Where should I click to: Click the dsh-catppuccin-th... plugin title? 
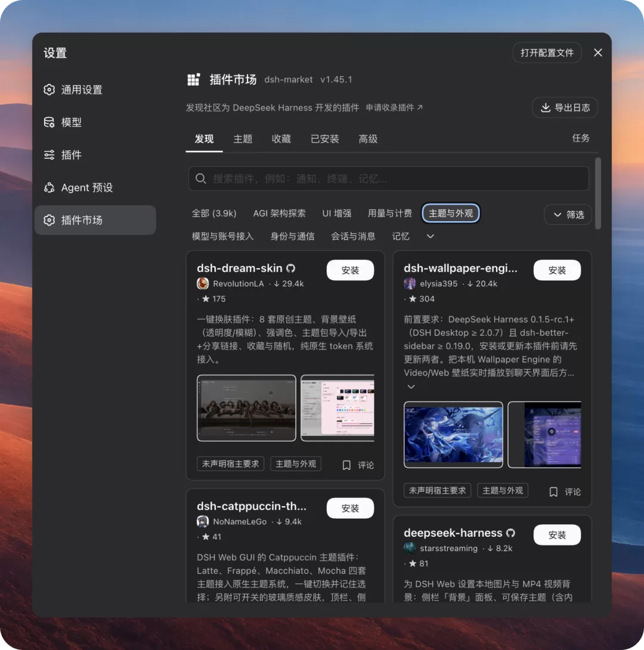tap(252, 506)
